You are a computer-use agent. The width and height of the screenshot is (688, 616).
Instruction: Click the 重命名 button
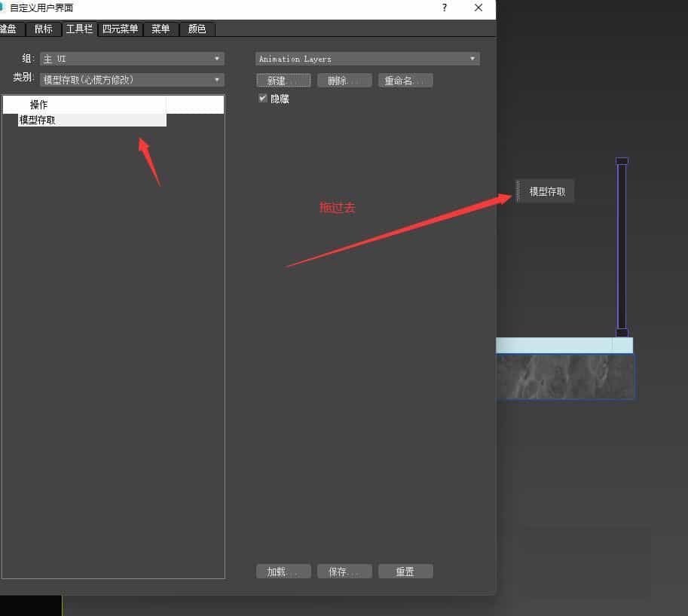pyautogui.click(x=405, y=81)
